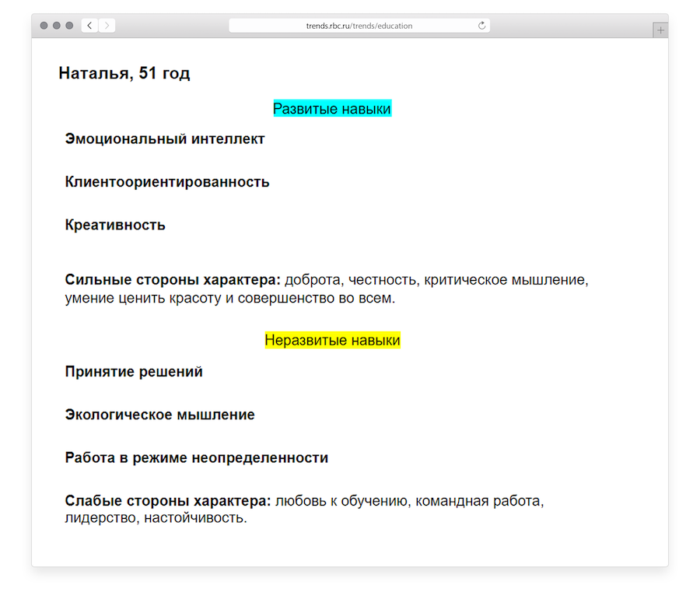Screen dimensions: 700x592
Task: Click the red close window dot
Action: (x=44, y=26)
